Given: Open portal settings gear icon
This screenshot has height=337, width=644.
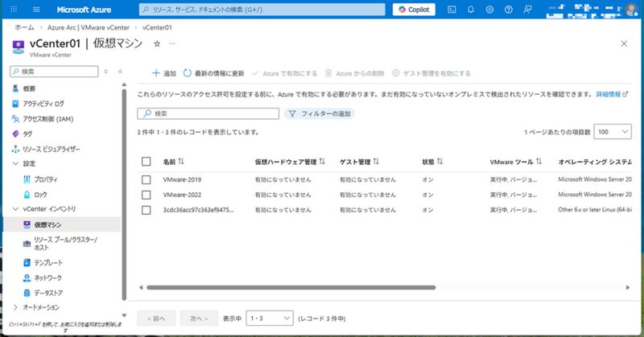Looking at the screenshot, I should point(489,10).
